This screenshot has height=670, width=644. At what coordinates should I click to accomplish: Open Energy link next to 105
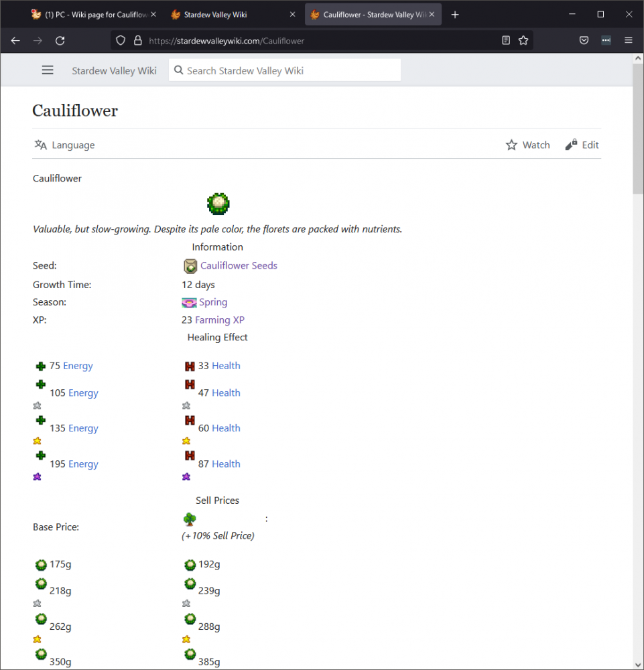pos(83,393)
